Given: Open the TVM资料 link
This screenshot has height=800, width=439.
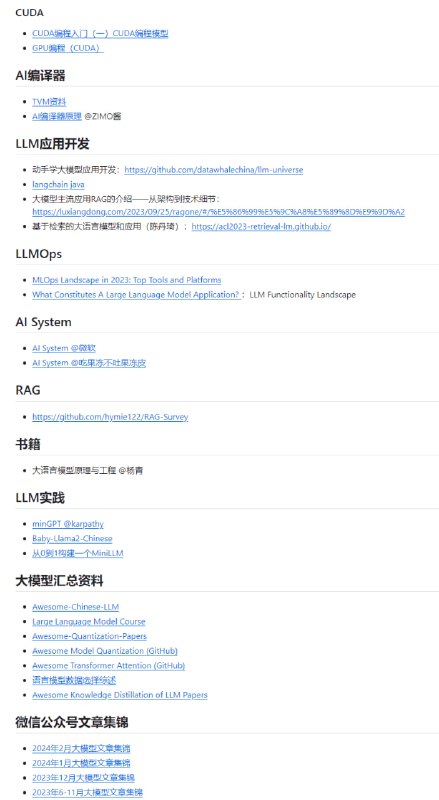Looking at the screenshot, I should pos(49,102).
